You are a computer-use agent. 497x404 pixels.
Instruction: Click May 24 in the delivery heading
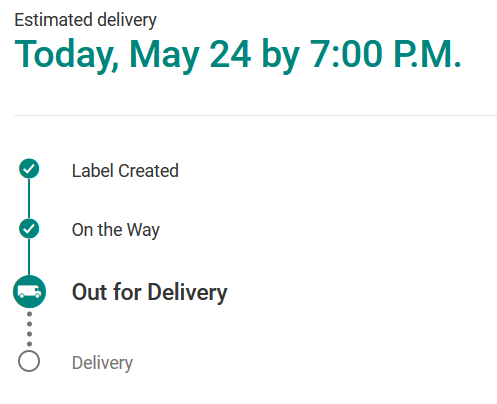tap(190, 54)
